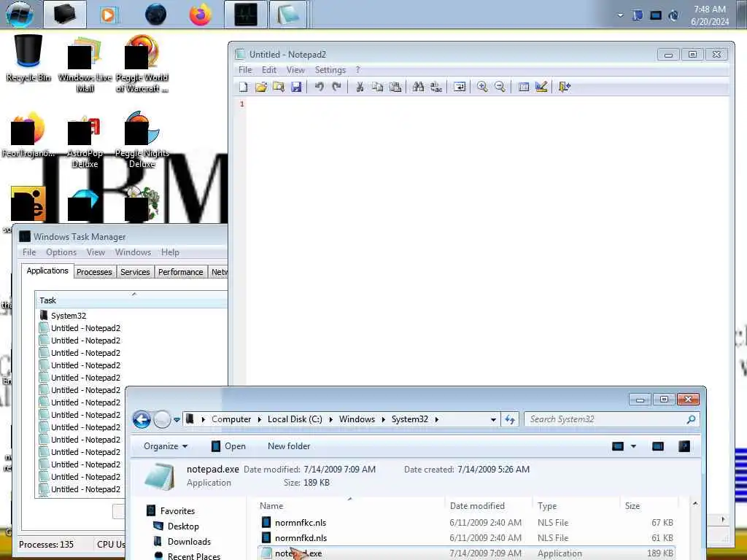Expand the view options dropdown arrow

pyautogui.click(x=633, y=446)
